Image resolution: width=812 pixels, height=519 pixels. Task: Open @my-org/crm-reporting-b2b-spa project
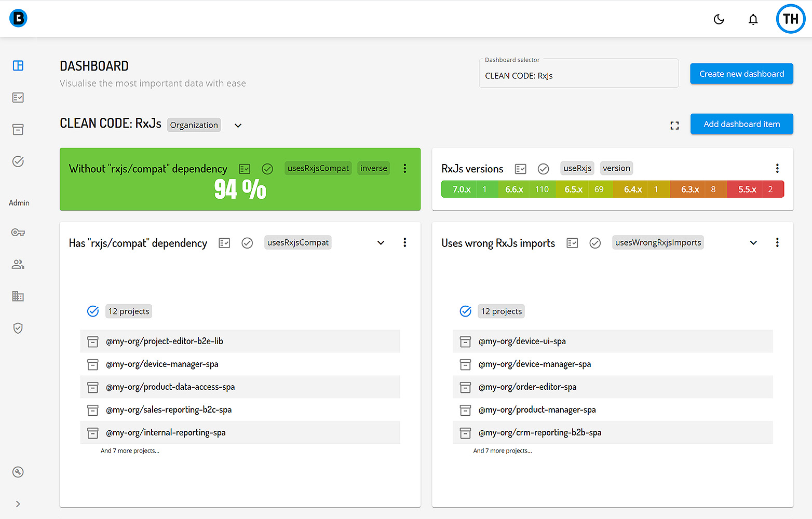tap(613, 433)
